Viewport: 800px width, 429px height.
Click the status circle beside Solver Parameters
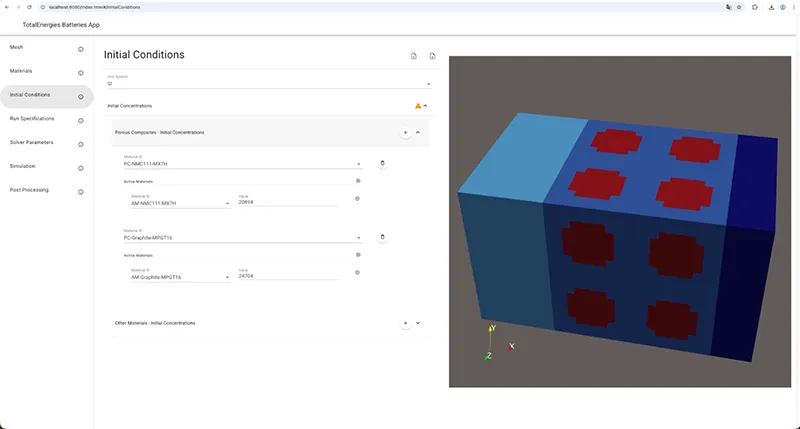pyautogui.click(x=81, y=144)
